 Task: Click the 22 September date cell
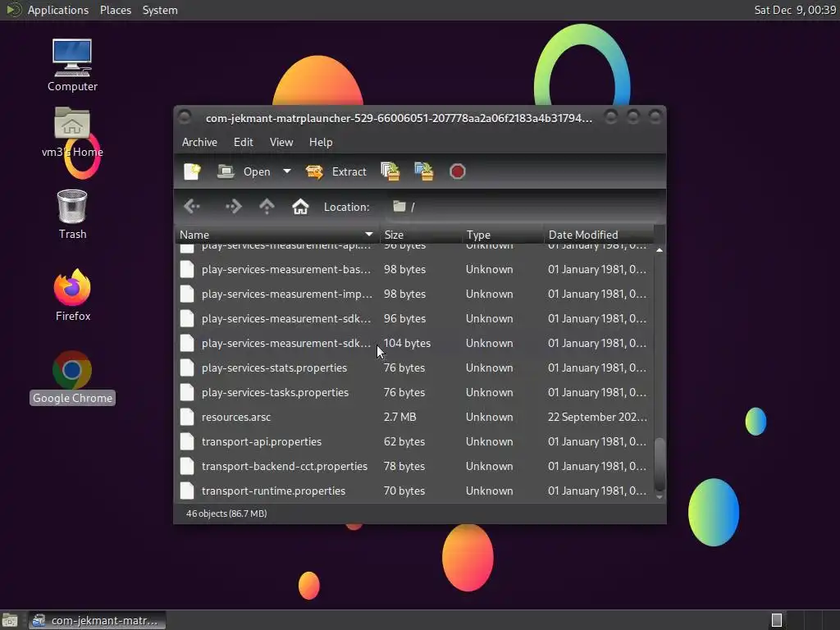(x=597, y=417)
